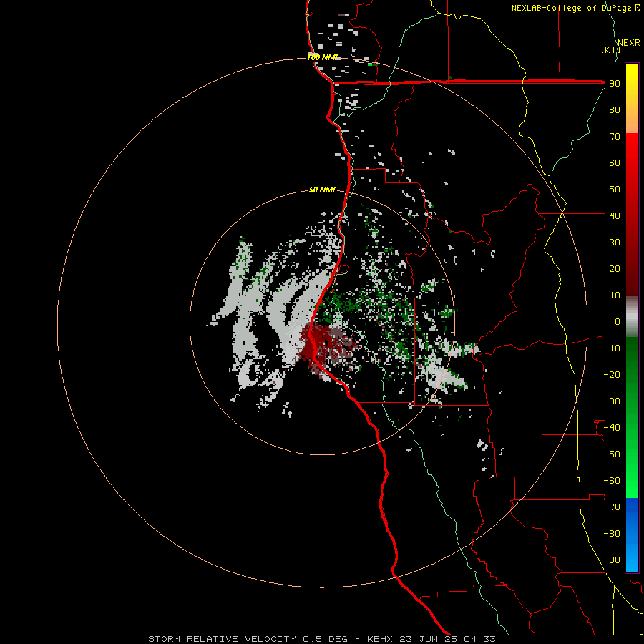The width and height of the screenshot is (644, 644).
Task: Click the -20 scale value
Action: [612, 375]
